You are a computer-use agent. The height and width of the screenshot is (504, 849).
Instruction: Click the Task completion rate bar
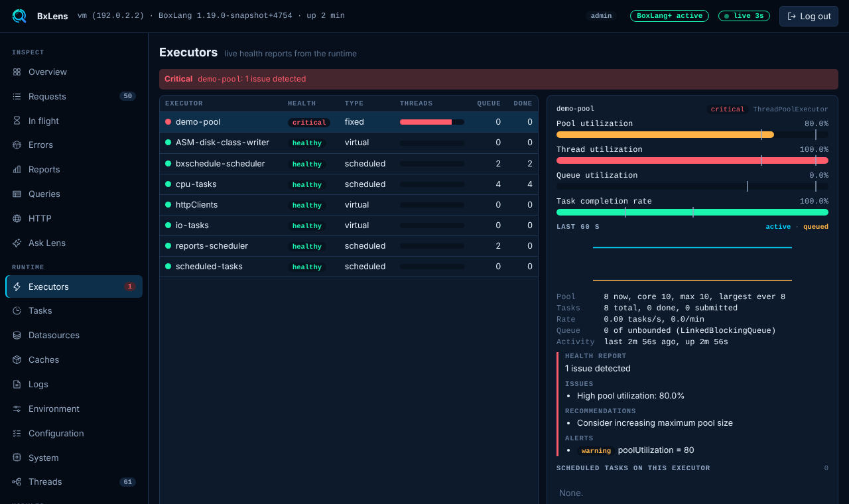coord(692,212)
